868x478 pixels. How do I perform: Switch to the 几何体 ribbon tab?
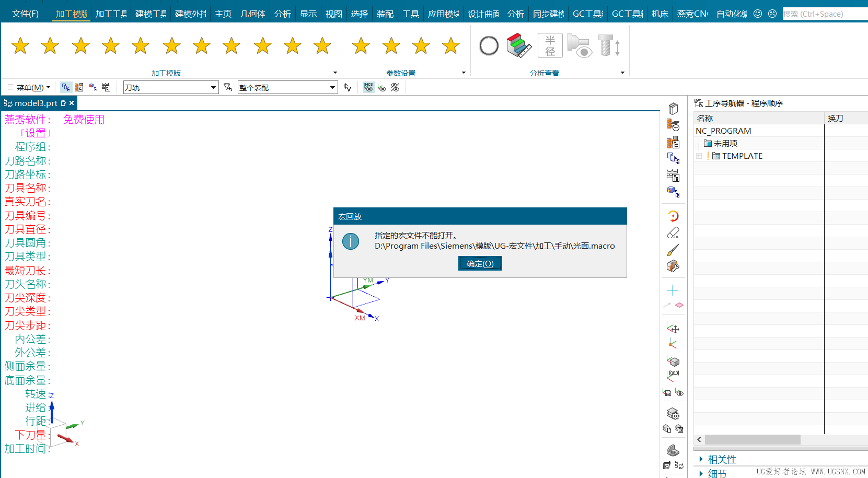253,14
